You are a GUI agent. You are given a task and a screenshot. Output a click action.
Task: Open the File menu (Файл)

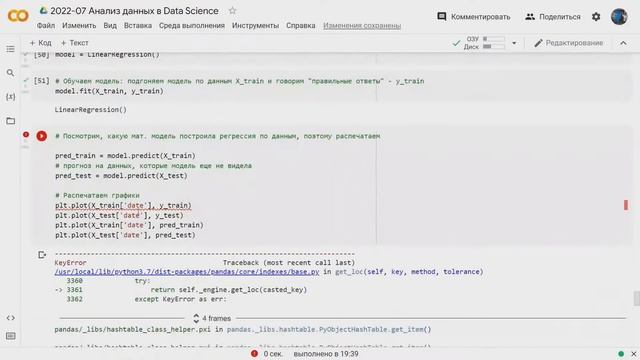(46, 25)
